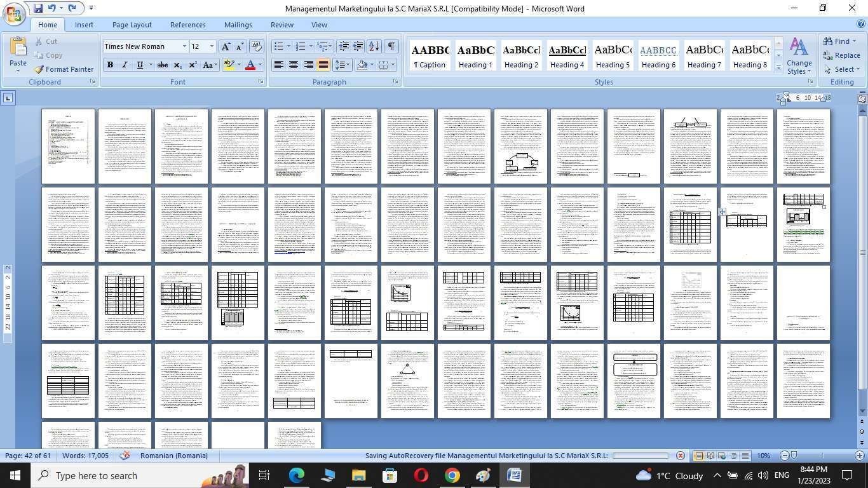868x488 pixels.
Task: Select the first page thumbnail in the document
Action: [68, 146]
